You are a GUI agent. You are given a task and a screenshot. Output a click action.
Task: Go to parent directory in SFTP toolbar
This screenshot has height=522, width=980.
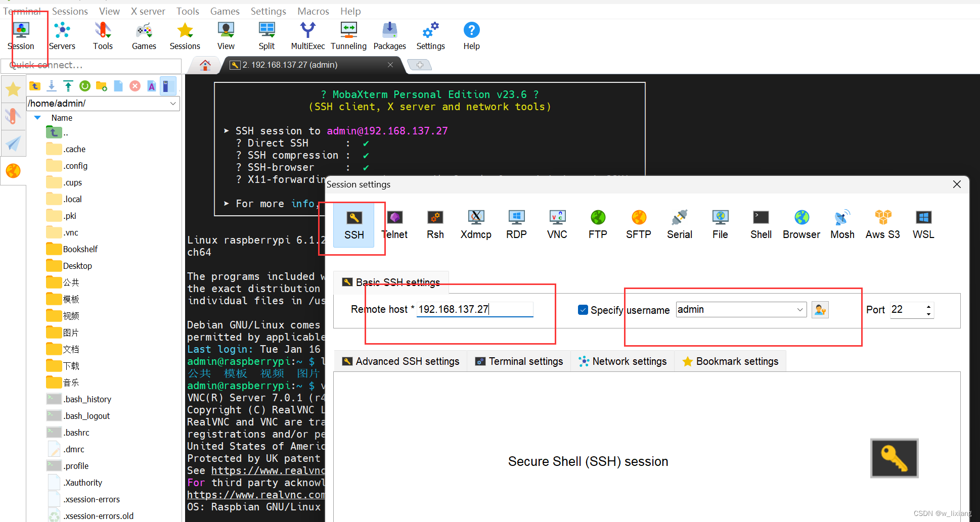[35, 86]
